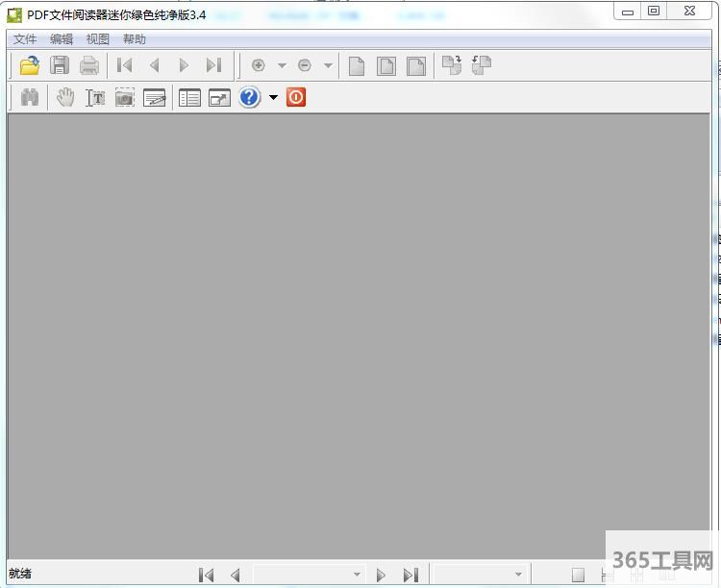This screenshot has height=588, width=721.
Task: Open the page number combo box in status bar
Action: 308,575
